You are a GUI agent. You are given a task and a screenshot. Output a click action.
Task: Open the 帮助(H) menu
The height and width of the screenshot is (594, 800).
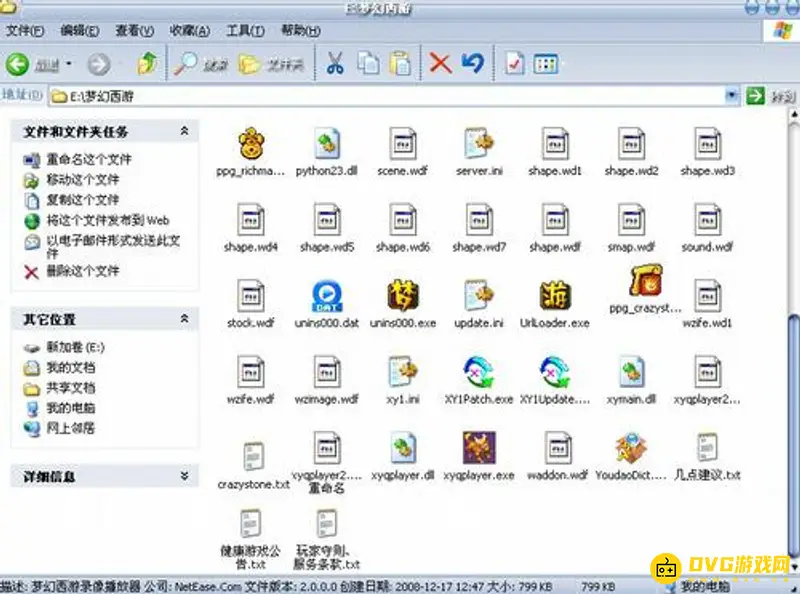pos(301,31)
